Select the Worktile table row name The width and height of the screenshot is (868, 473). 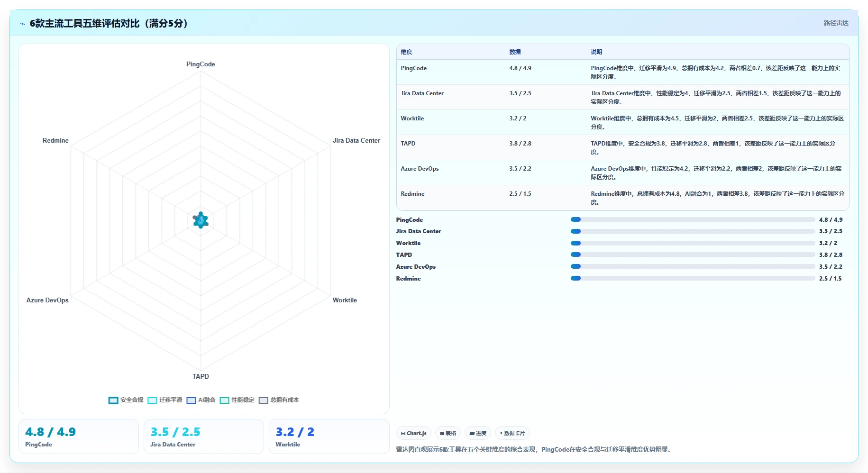[x=412, y=118]
